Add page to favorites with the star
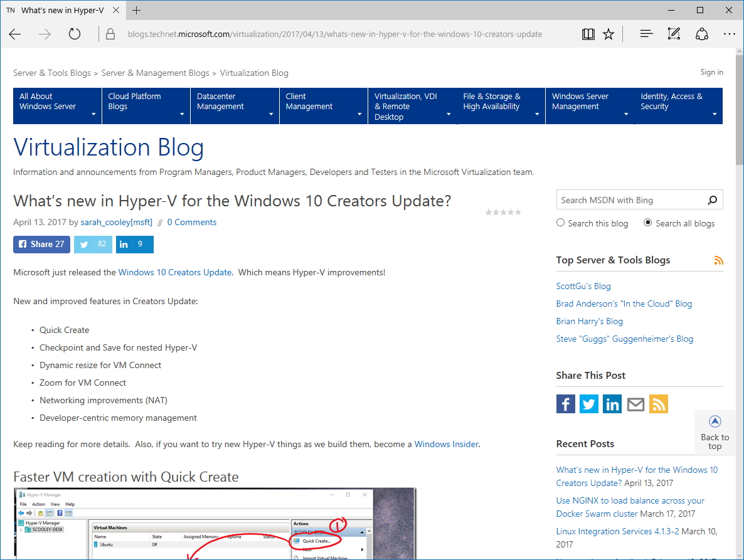Viewport: 744px width, 560px height. pos(608,34)
